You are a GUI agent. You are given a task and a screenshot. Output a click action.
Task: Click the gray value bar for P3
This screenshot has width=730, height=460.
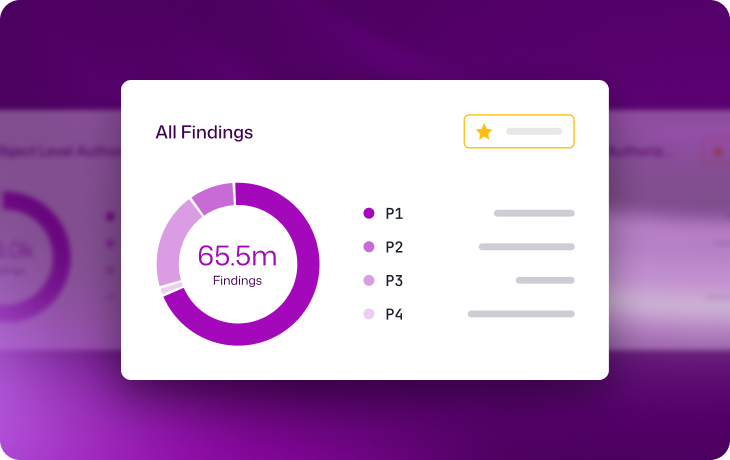click(545, 281)
